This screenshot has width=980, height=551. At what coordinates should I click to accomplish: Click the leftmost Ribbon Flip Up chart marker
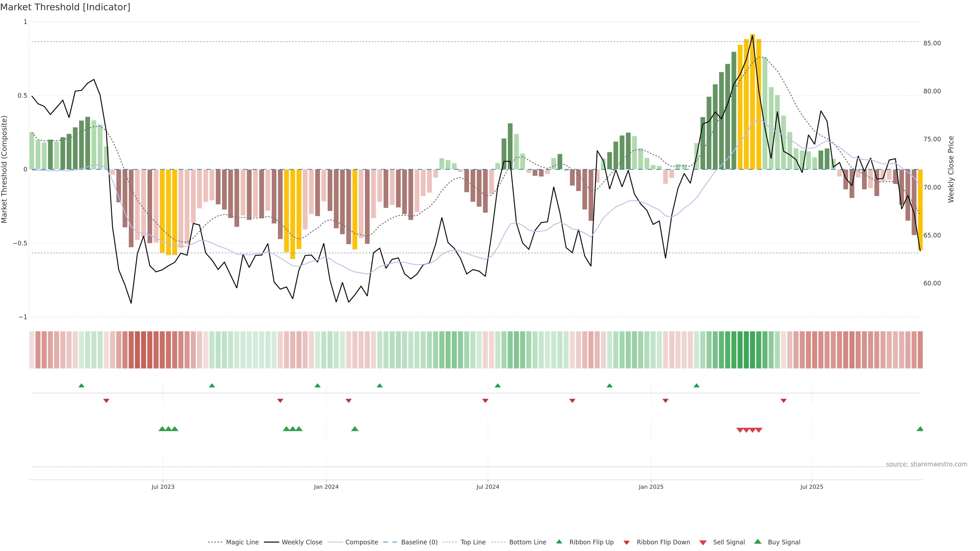[x=81, y=386]
